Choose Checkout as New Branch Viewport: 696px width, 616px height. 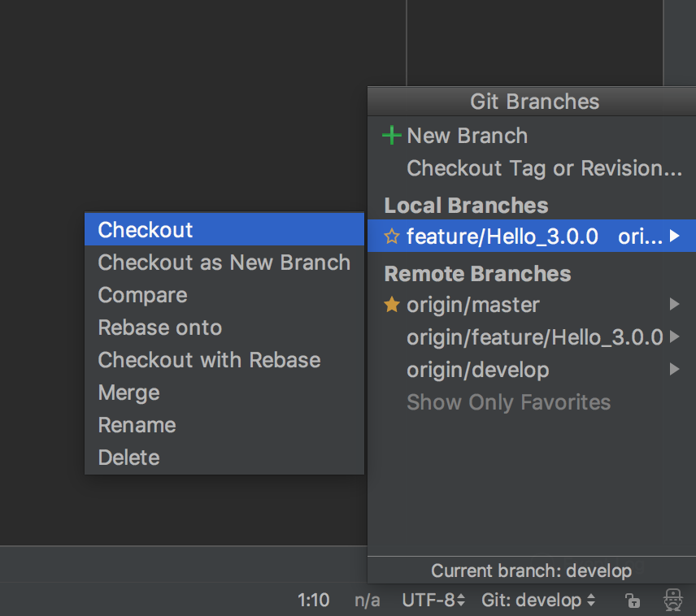(224, 262)
